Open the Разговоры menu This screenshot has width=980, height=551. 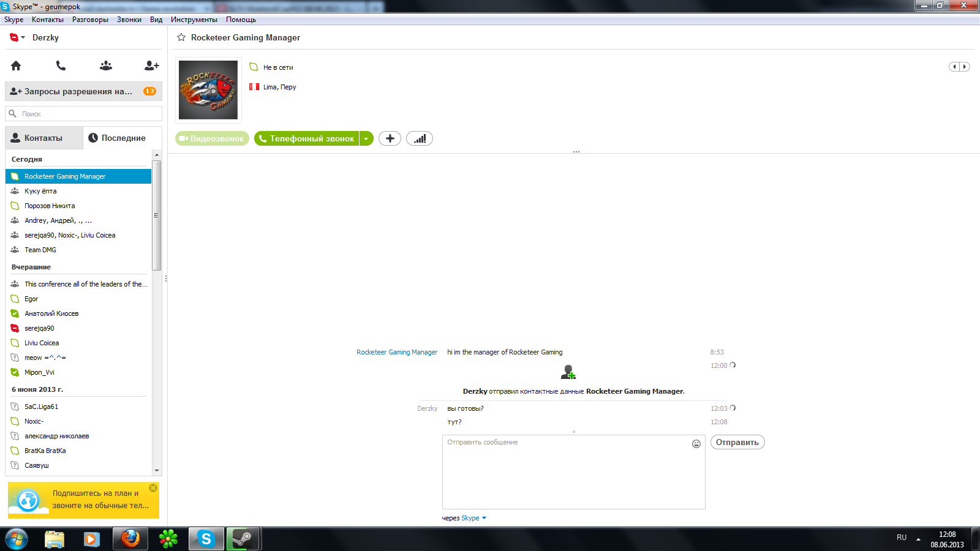[x=90, y=20]
